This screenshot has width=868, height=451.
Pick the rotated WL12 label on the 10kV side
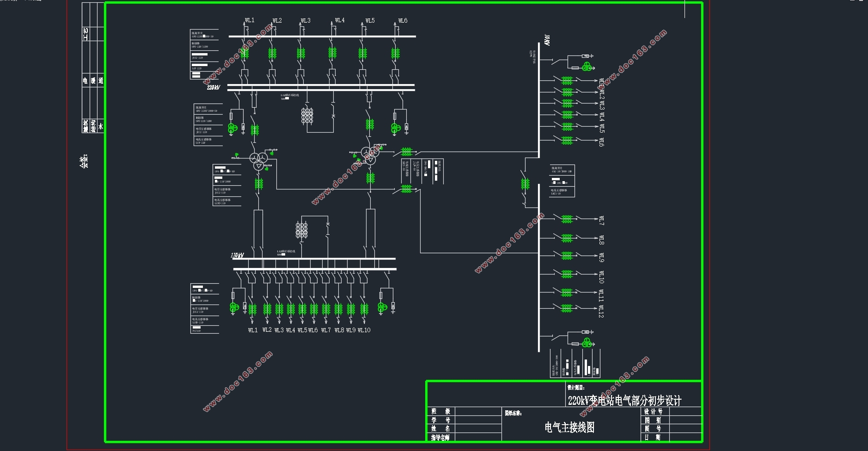[601, 311]
